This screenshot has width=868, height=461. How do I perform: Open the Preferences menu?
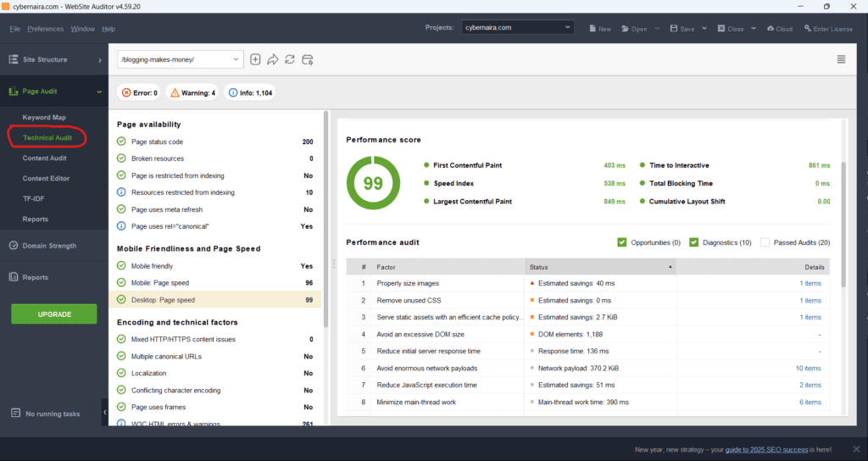45,29
